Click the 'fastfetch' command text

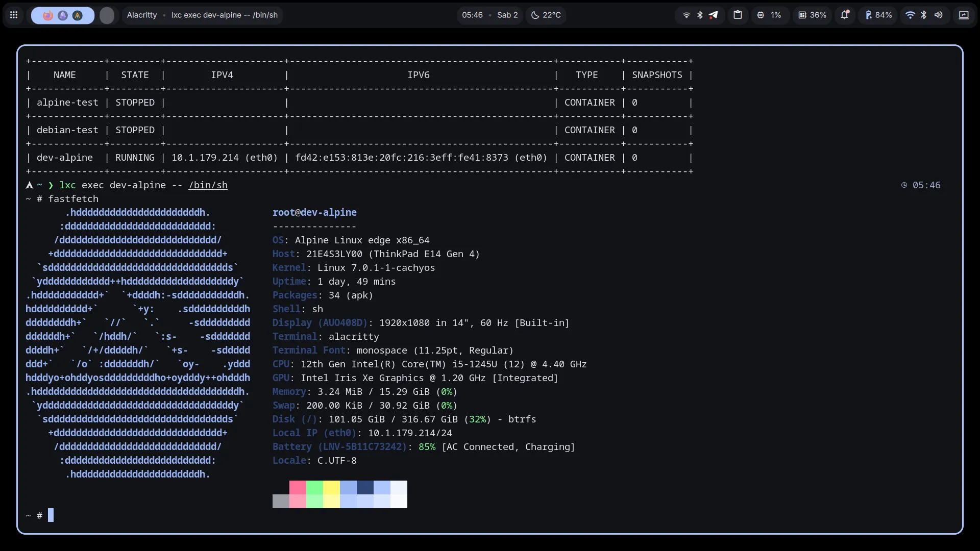click(x=73, y=199)
